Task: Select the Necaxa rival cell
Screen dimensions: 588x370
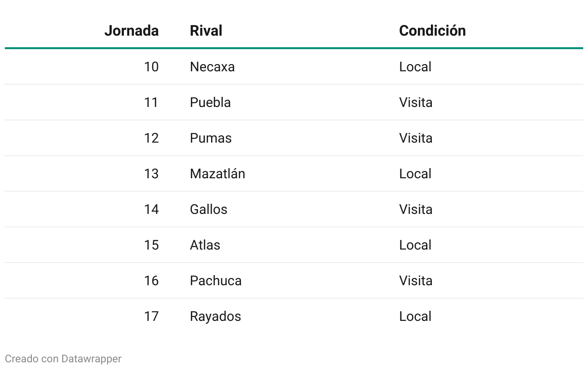Action: (212, 66)
